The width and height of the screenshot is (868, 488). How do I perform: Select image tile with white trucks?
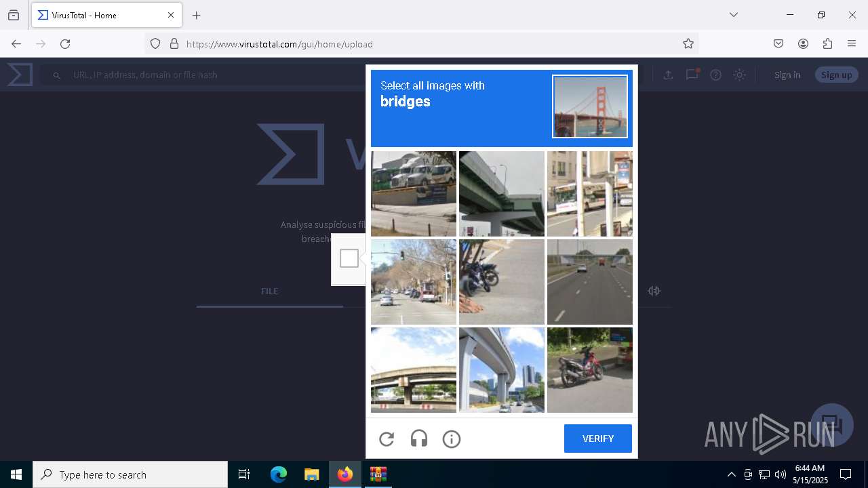[x=414, y=194]
